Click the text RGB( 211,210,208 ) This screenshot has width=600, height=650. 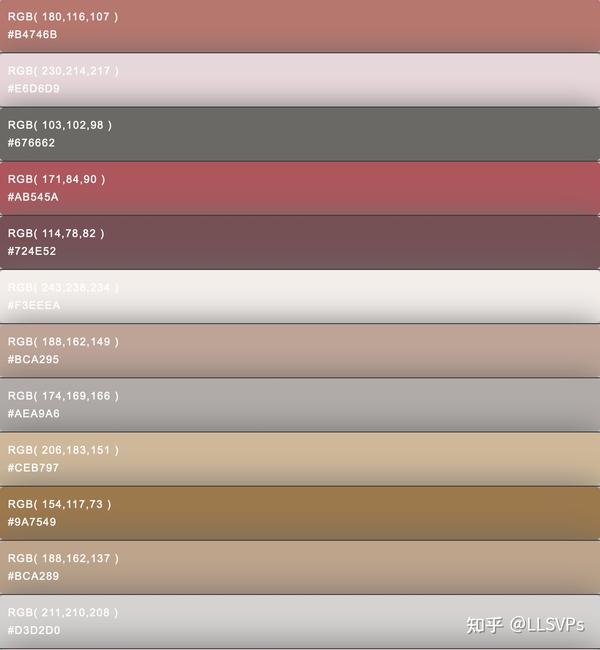63,612
